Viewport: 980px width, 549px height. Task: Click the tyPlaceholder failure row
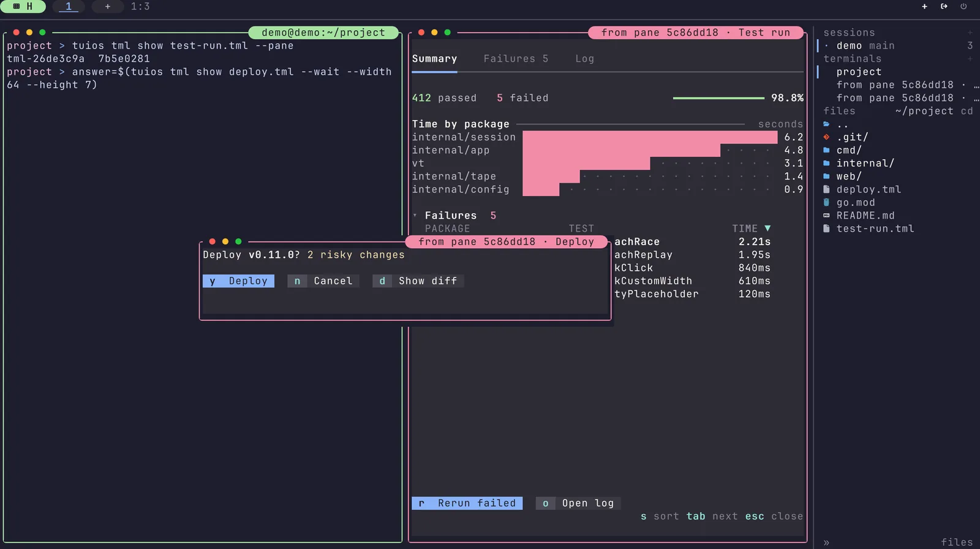pyautogui.click(x=692, y=294)
